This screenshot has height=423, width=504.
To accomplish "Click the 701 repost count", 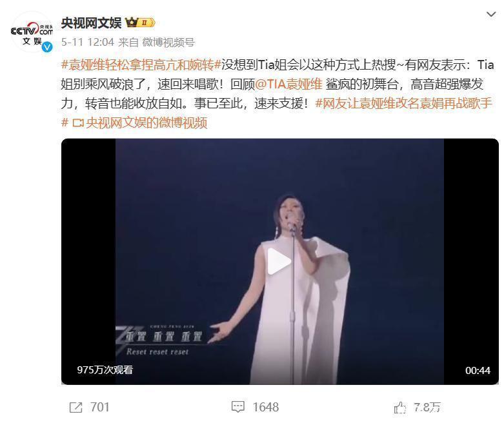I will [99, 408].
